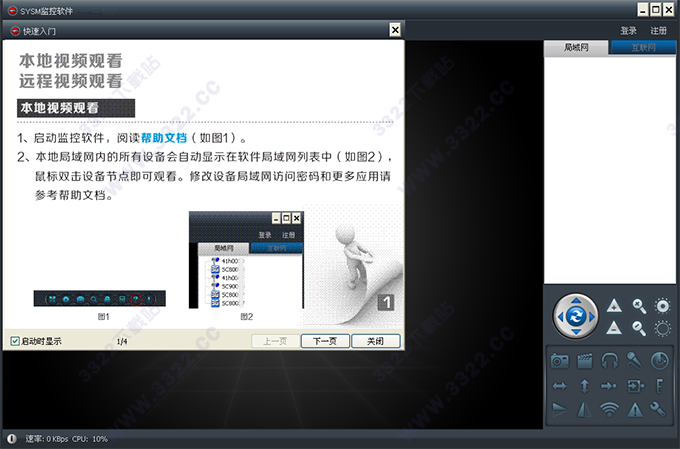Pan camera left with PTZ arrow

(x=560, y=316)
